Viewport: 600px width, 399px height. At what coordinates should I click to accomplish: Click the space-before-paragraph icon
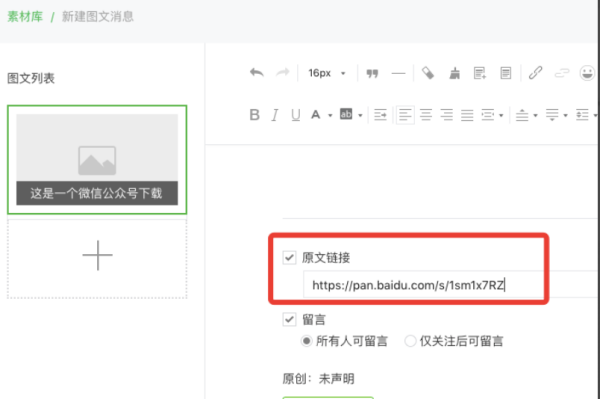522,114
